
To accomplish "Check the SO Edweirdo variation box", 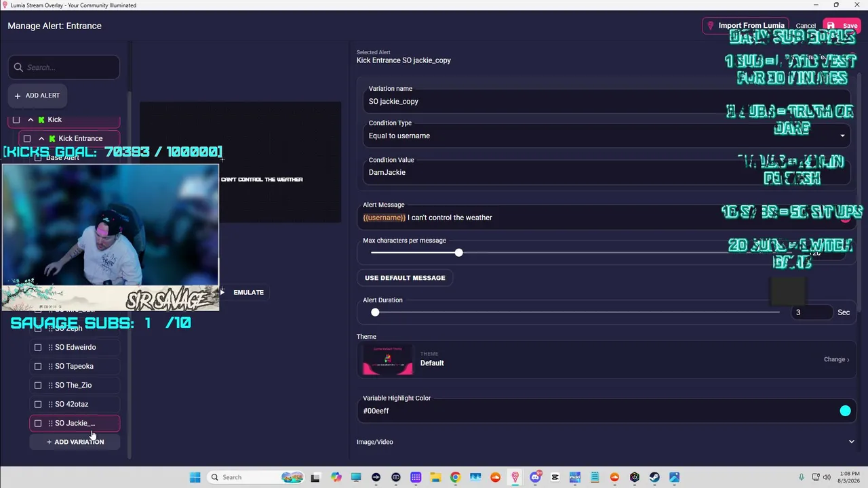I will tap(38, 347).
